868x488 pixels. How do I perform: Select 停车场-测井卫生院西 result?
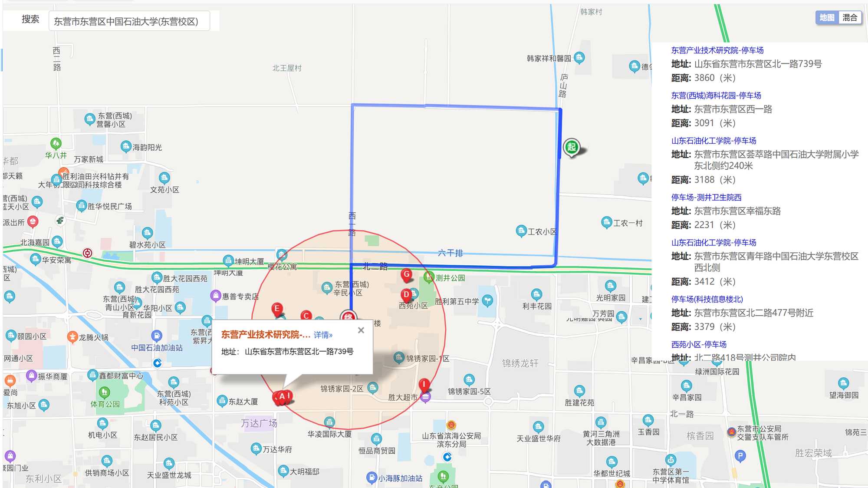click(x=706, y=198)
